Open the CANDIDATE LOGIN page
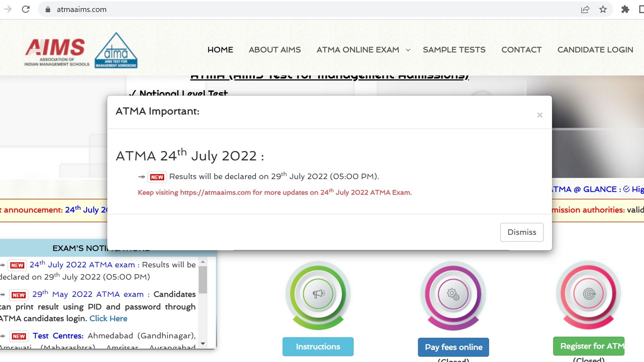 (x=595, y=50)
